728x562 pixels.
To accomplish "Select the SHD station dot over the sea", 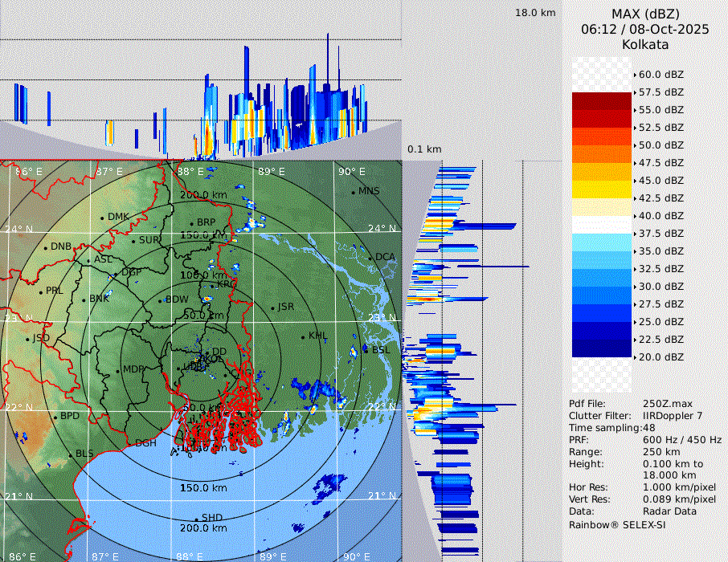I will [197, 518].
